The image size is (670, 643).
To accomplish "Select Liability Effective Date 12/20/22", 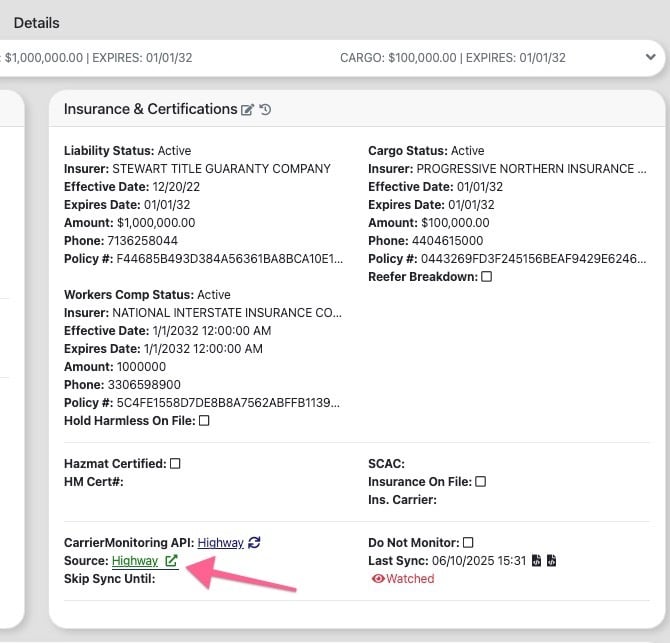I will tap(176, 187).
